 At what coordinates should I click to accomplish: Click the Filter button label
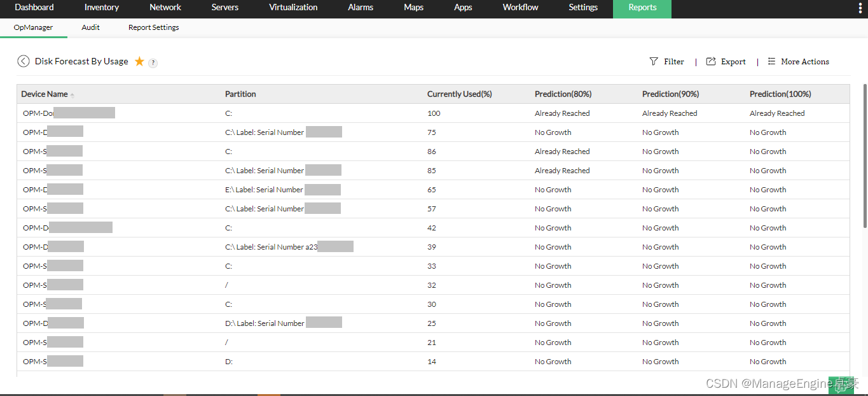point(674,62)
